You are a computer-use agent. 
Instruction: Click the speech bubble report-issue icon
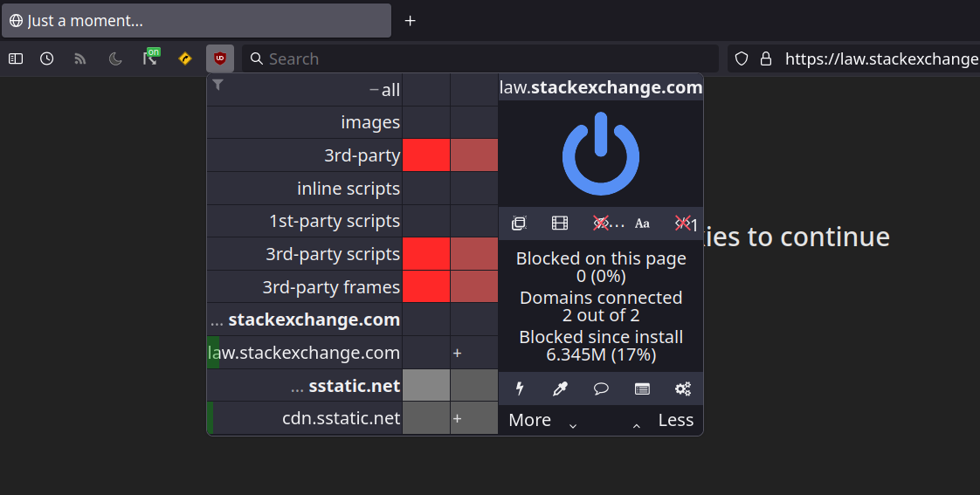click(x=601, y=388)
